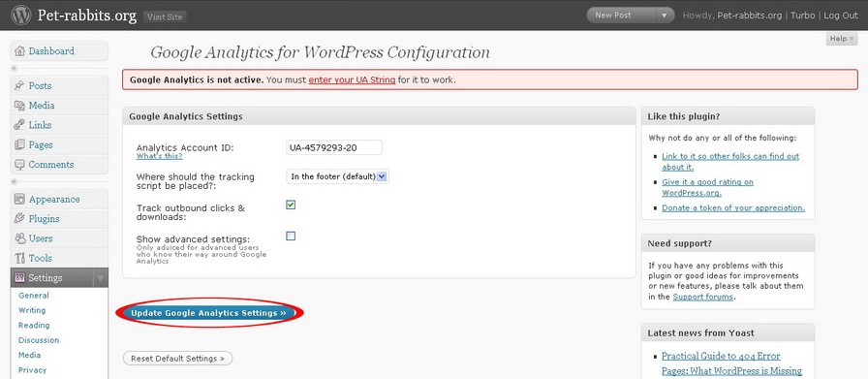
Task: Expand the New Post dropdown arrow
Action: [665, 16]
